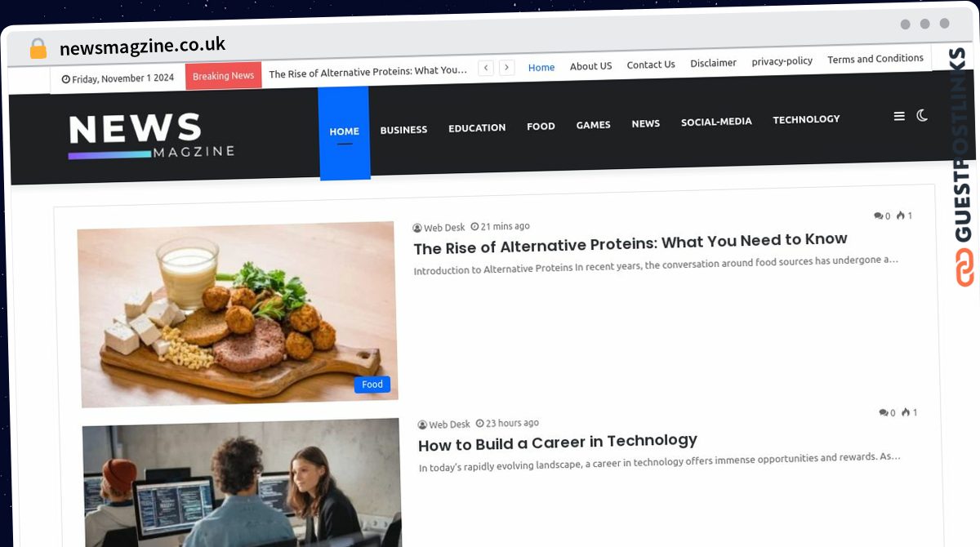This screenshot has height=547, width=980.
Task: Show previous breaking news item arrow
Action: tap(486, 68)
